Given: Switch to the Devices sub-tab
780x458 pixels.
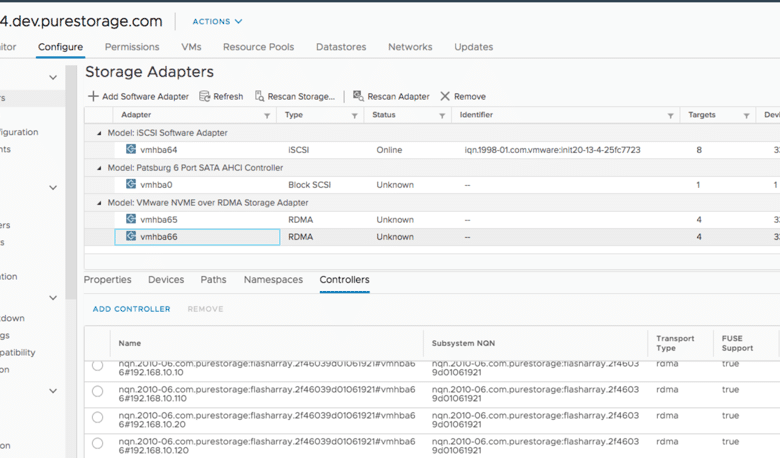Looking at the screenshot, I should click(x=166, y=279).
